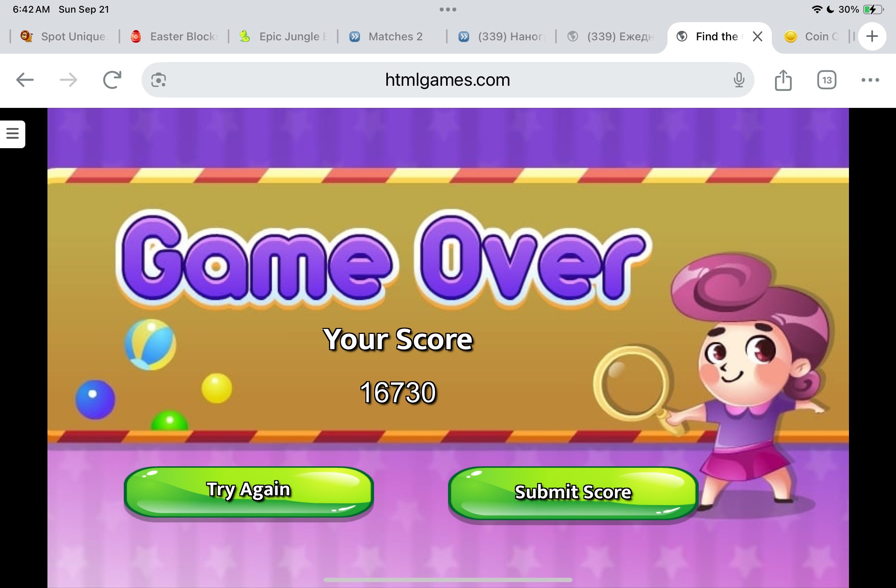Reload the current page
Image resolution: width=896 pixels, height=588 pixels.
(x=112, y=80)
